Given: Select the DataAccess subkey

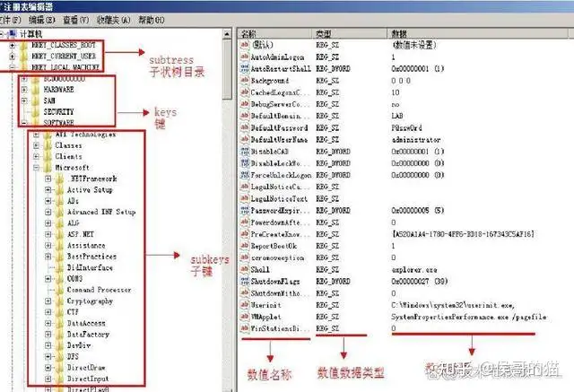Looking at the screenshot, I should click(86, 323).
